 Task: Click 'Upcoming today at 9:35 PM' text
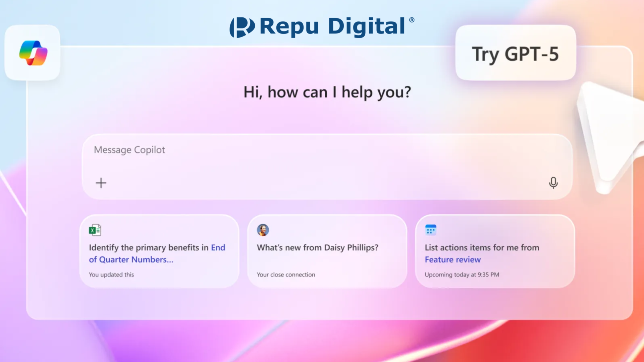coord(462,275)
